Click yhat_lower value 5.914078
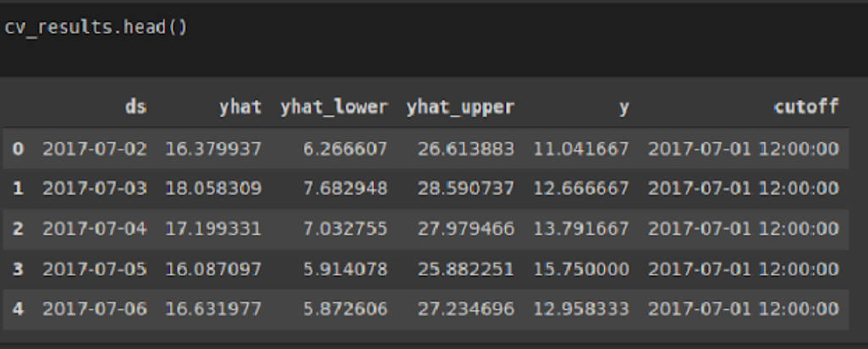 pos(345,270)
